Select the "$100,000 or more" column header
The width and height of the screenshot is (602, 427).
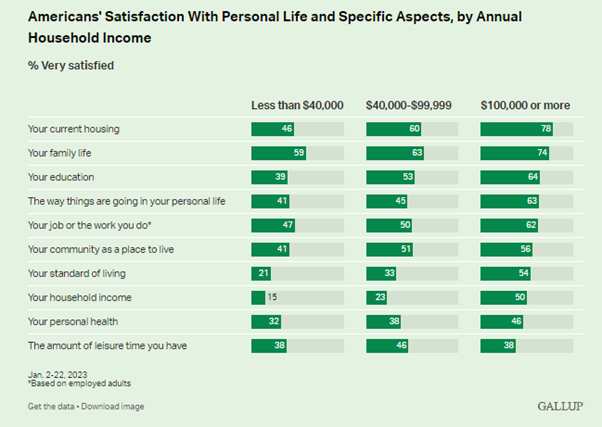pyautogui.click(x=527, y=105)
